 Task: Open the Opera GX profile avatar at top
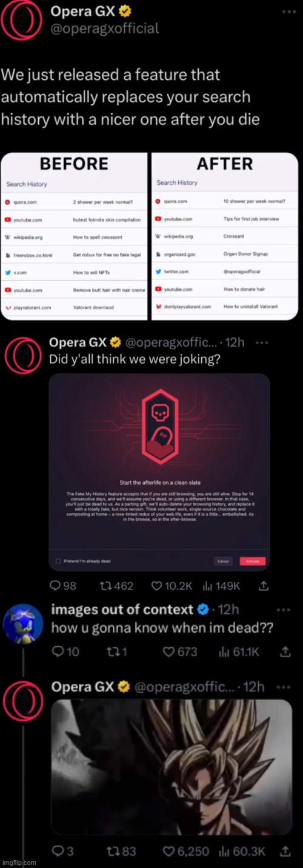21,21
